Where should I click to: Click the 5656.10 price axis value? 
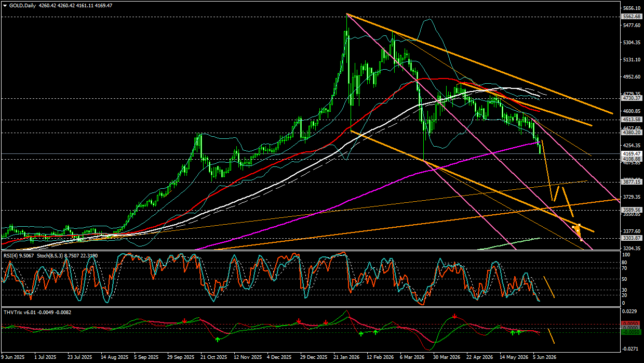tap(632, 8)
